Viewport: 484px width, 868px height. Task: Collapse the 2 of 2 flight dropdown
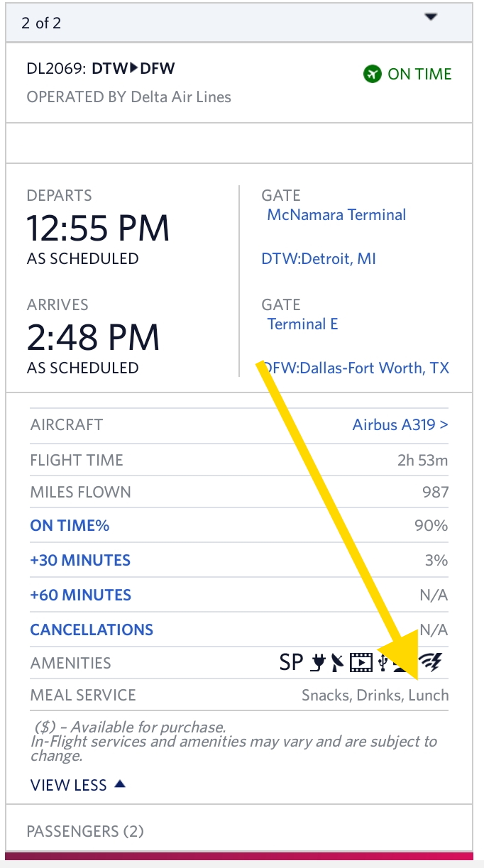pos(431,18)
